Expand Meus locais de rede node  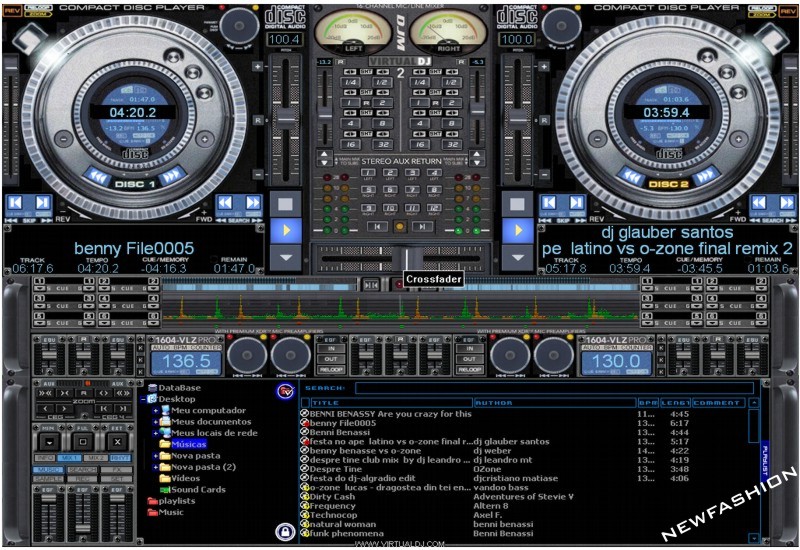(x=155, y=433)
